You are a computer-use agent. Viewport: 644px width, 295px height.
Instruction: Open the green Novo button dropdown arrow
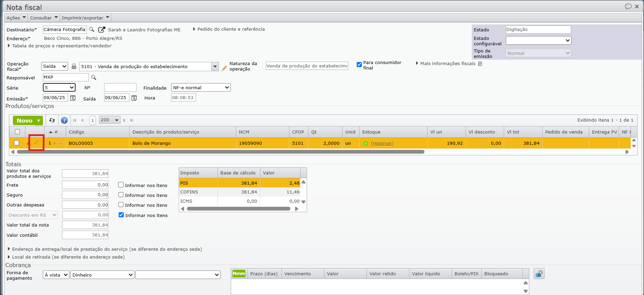39,121
